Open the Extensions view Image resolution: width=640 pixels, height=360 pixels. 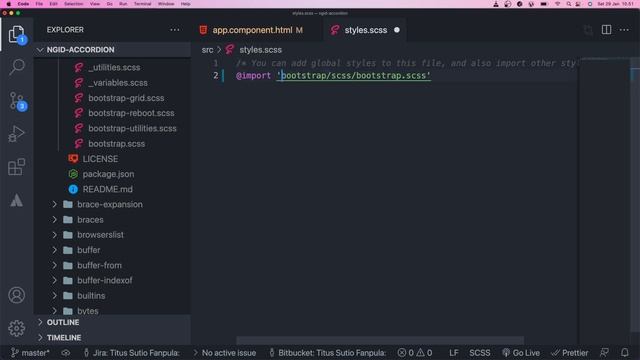point(16,167)
